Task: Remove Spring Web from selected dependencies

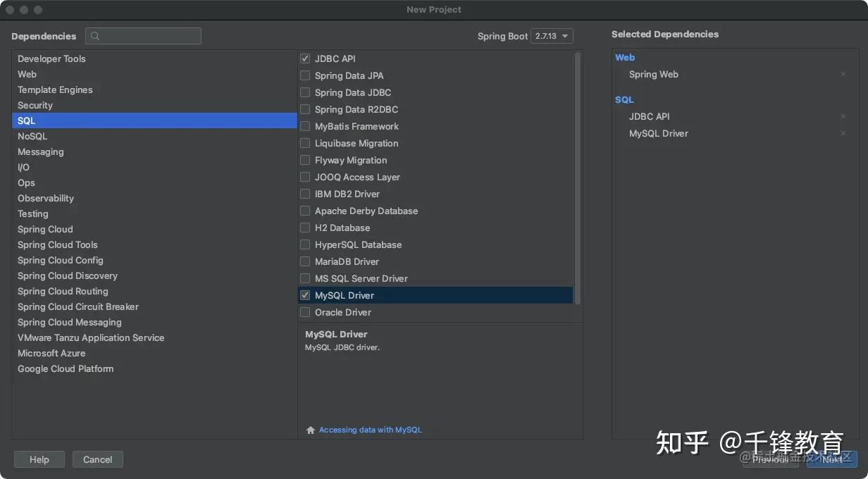Action: [843, 75]
